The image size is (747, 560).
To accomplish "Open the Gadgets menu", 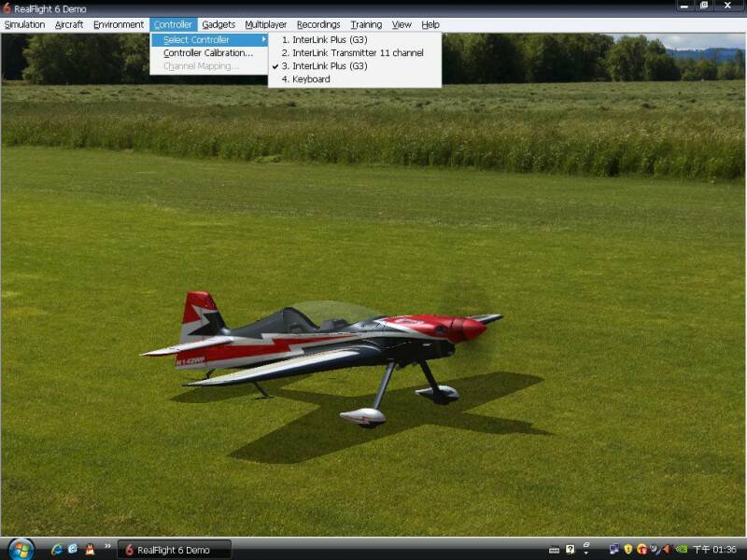I will (218, 25).
